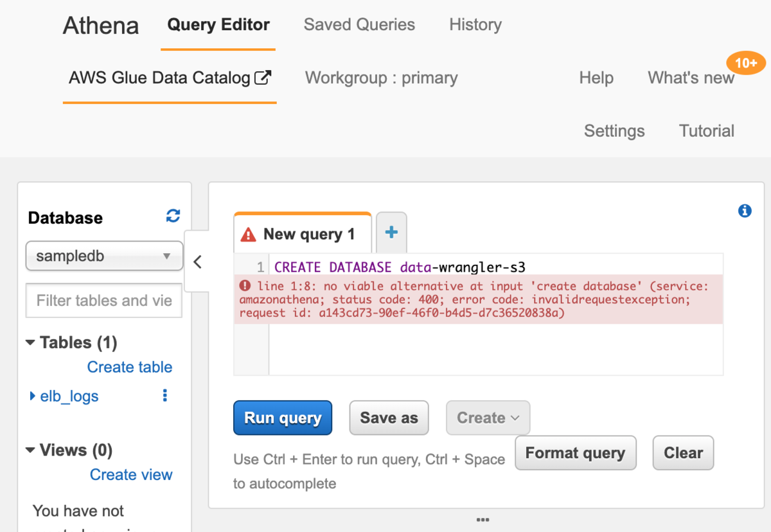Click the Save as button

tap(389, 418)
